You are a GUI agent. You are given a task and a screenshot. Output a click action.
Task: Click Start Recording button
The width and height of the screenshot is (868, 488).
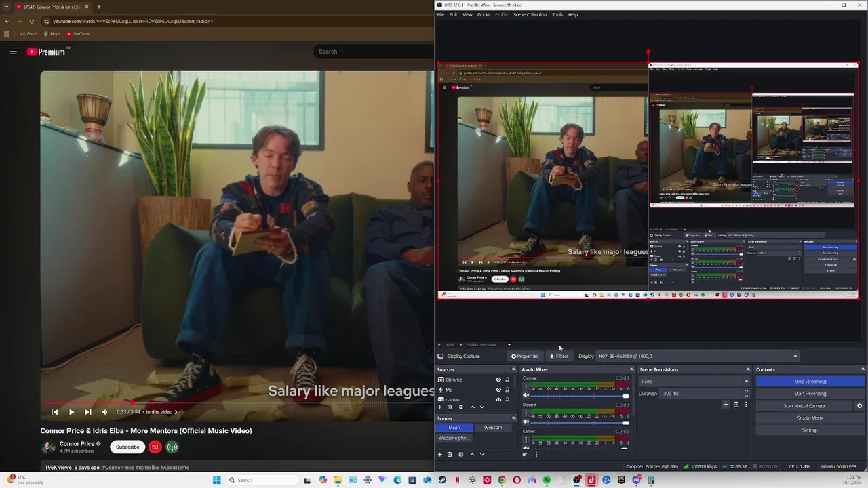[x=810, y=394]
